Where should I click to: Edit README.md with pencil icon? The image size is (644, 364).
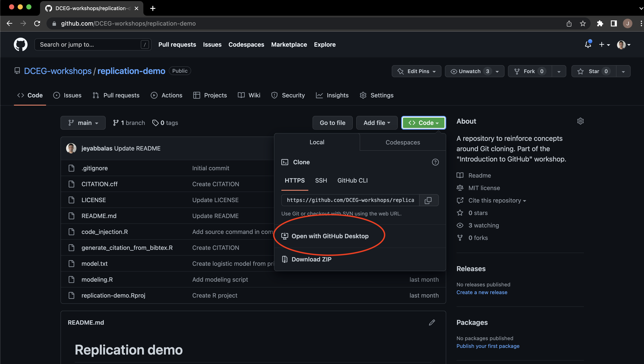click(432, 323)
